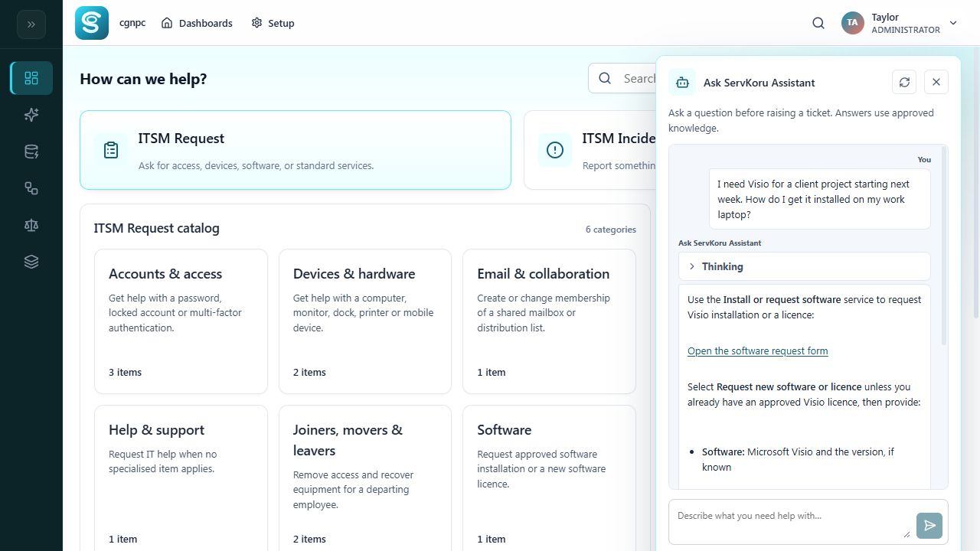Click the '6 categories' count text
The height and width of the screenshot is (551, 980).
[611, 229]
